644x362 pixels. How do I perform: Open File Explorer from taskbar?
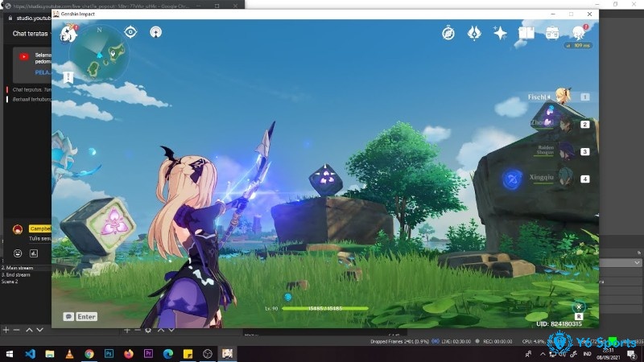tap(50, 353)
